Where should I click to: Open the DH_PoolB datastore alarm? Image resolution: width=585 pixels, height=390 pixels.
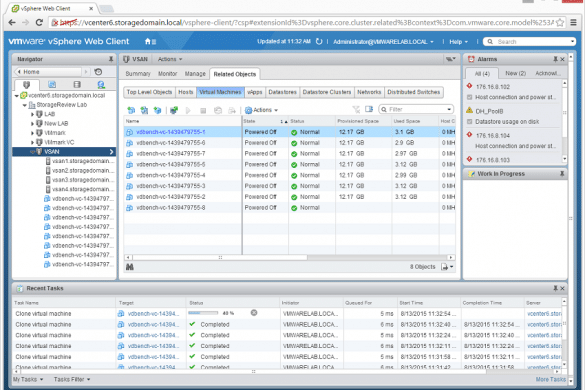tap(489, 111)
